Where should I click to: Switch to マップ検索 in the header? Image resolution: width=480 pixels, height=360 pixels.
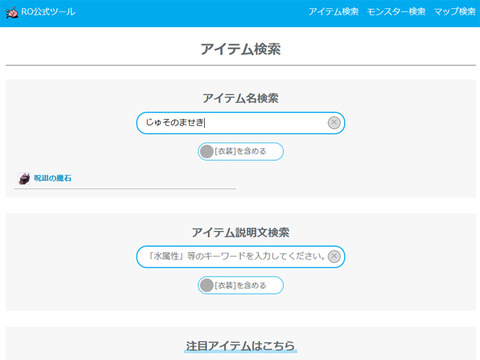455,12
